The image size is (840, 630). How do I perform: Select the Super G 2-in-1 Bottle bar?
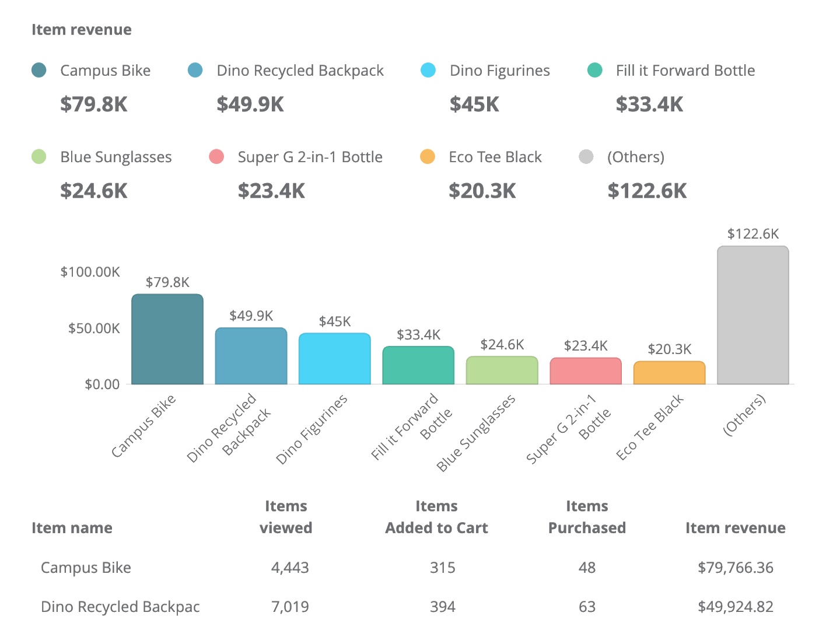pyautogui.click(x=586, y=371)
